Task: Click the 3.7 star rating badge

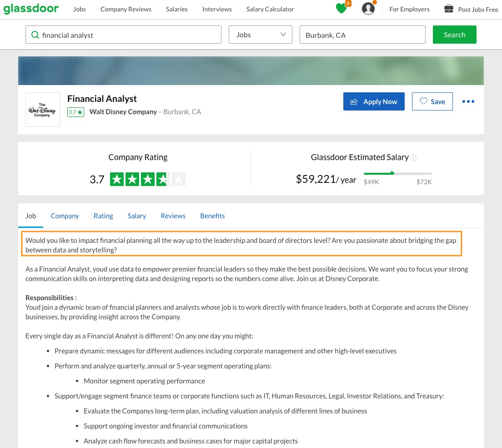Action: pyautogui.click(x=75, y=112)
